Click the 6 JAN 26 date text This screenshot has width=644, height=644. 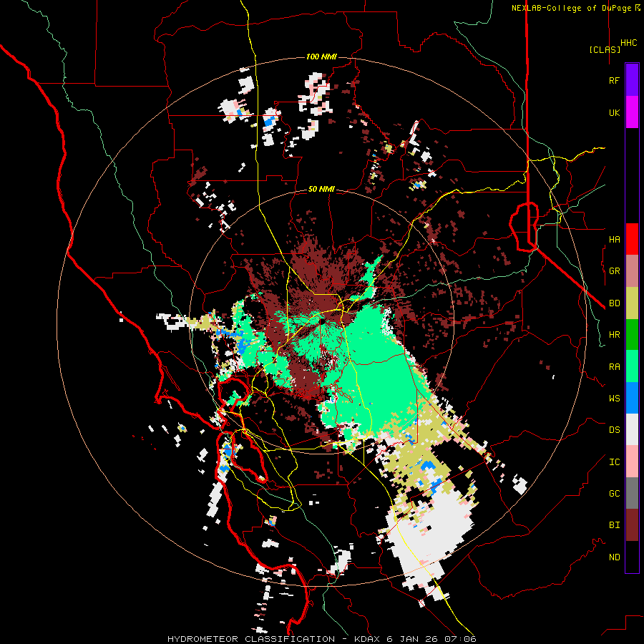[413, 639]
